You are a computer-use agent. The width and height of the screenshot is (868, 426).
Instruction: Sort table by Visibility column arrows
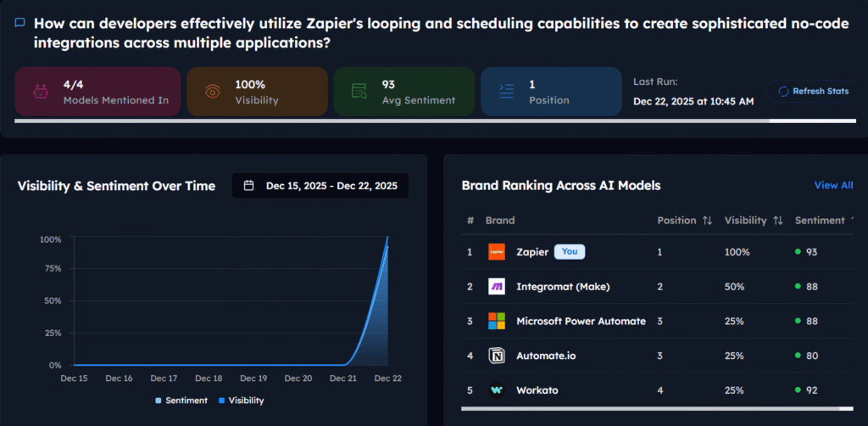pos(778,221)
